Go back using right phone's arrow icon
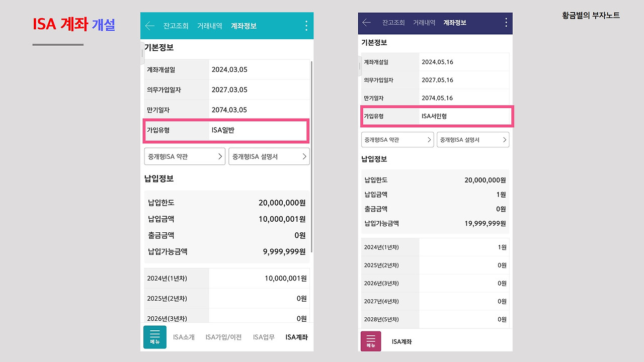 pyautogui.click(x=366, y=23)
